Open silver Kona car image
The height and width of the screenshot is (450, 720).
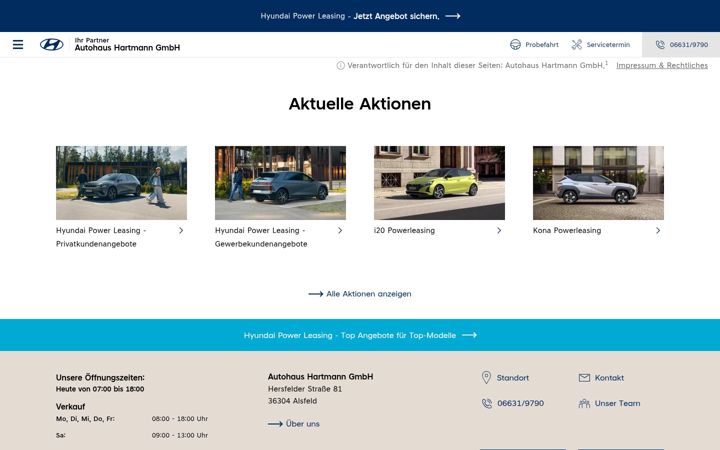coord(598,183)
